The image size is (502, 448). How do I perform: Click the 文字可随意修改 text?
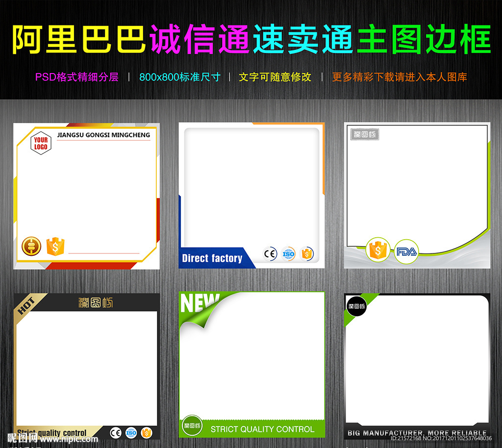pyautogui.click(x=275, y=77)
